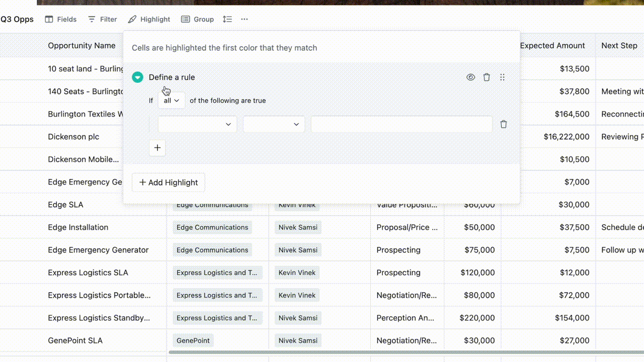
Task: Open the Filter options
Action: click(102, 19)
